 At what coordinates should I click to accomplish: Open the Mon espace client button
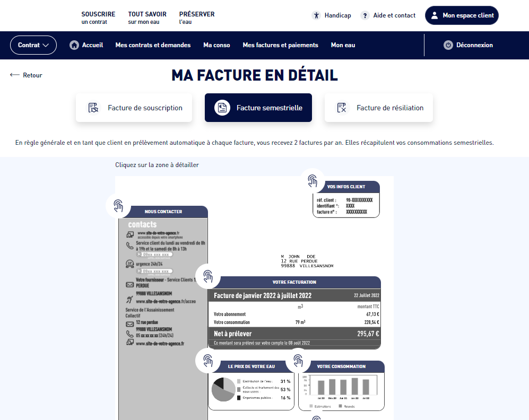click(x=462, y=15)
